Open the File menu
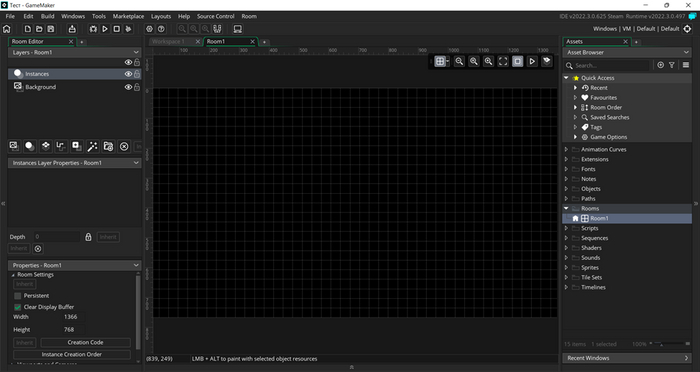The image size is (700, 372). click(10, 16)
